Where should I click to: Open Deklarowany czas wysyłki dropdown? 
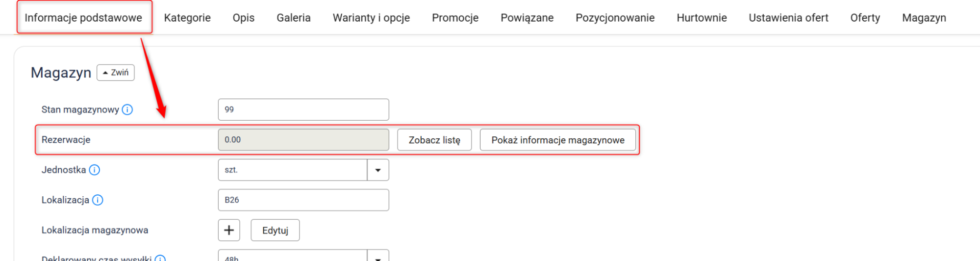(378, 257)
